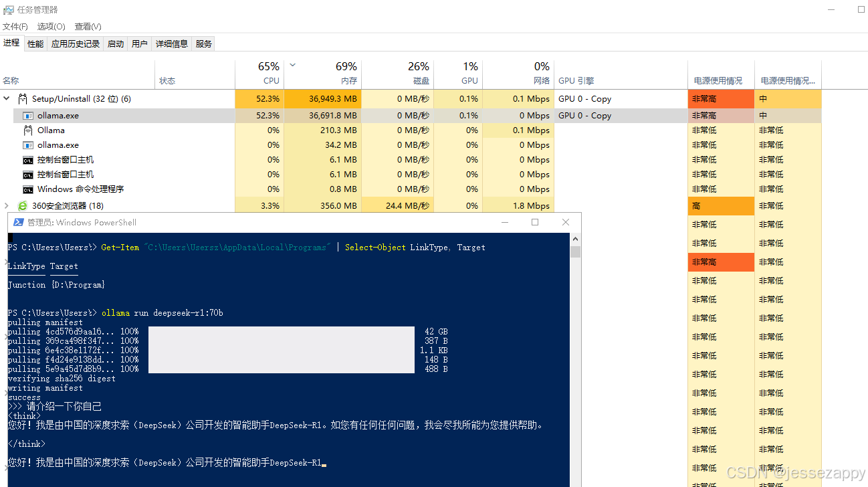Click the 中 power trend cell for Setup/Uninstall
868x487 pixels.
pos(788,99)
